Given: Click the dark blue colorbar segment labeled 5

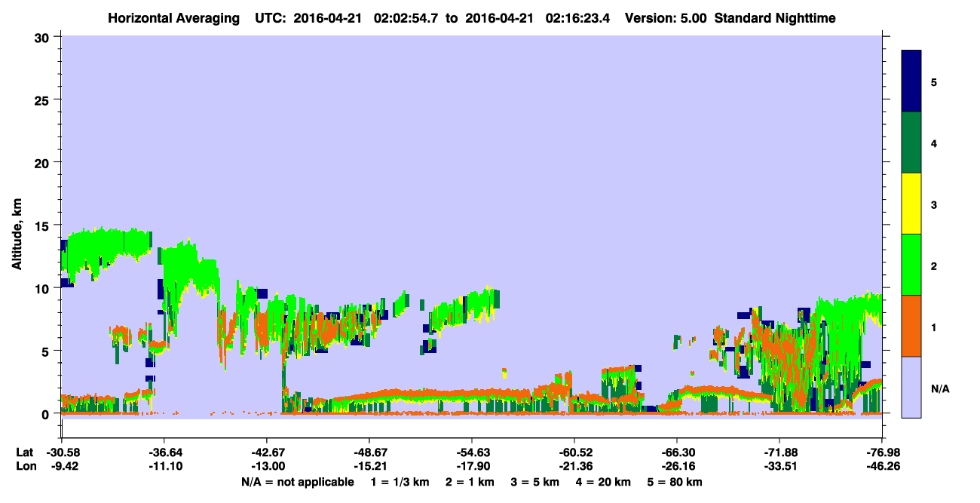Looking at the screenshot, I should [911, 81].
